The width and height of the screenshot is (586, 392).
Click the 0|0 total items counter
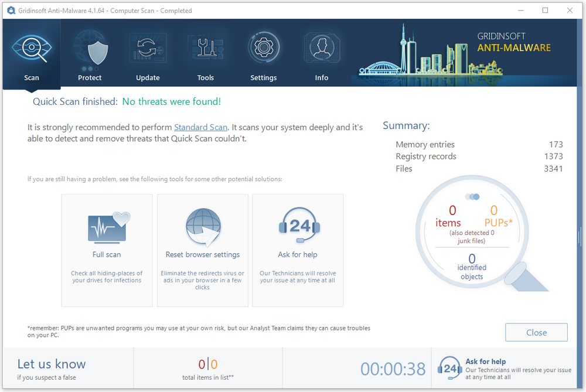[x=208, y=364]
